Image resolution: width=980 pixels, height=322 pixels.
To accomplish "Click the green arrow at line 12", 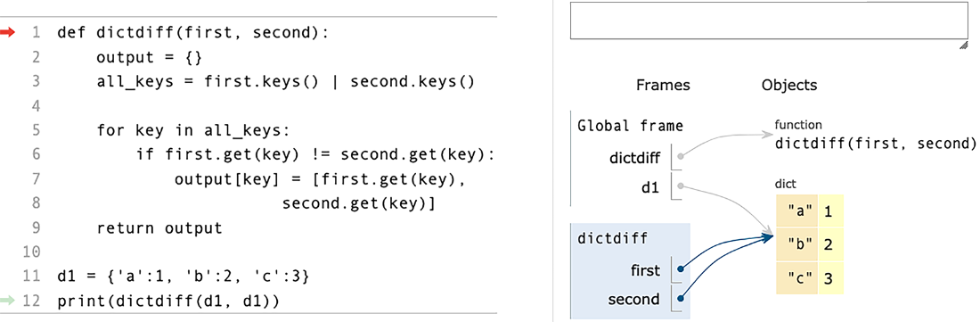I will (x=7, y=301).
